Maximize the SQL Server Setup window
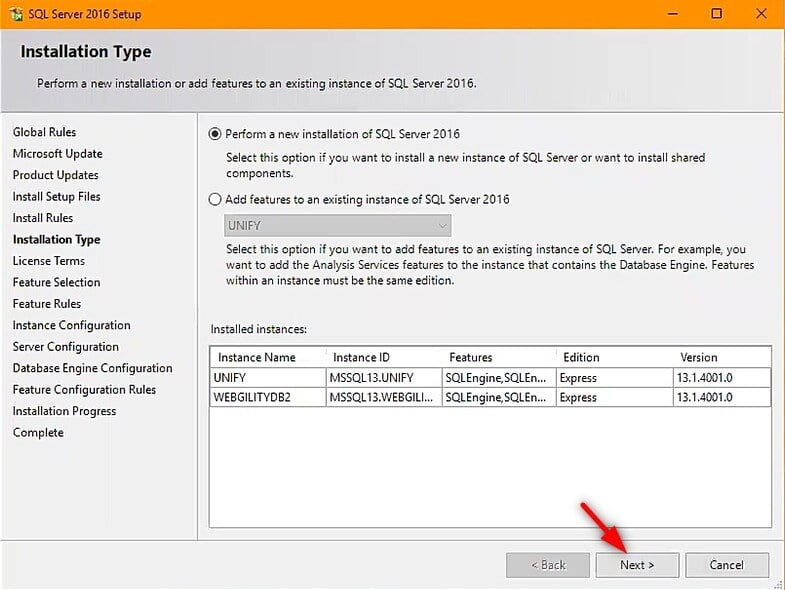The height and width of the screenshot is (590, 785). pyautogui.click(x=716, y=14)
